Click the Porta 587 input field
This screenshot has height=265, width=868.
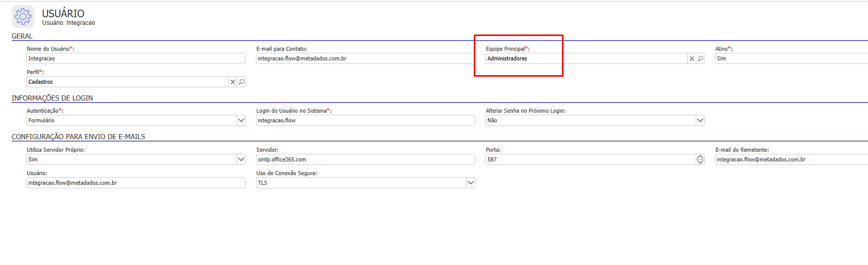pos(591,159)
